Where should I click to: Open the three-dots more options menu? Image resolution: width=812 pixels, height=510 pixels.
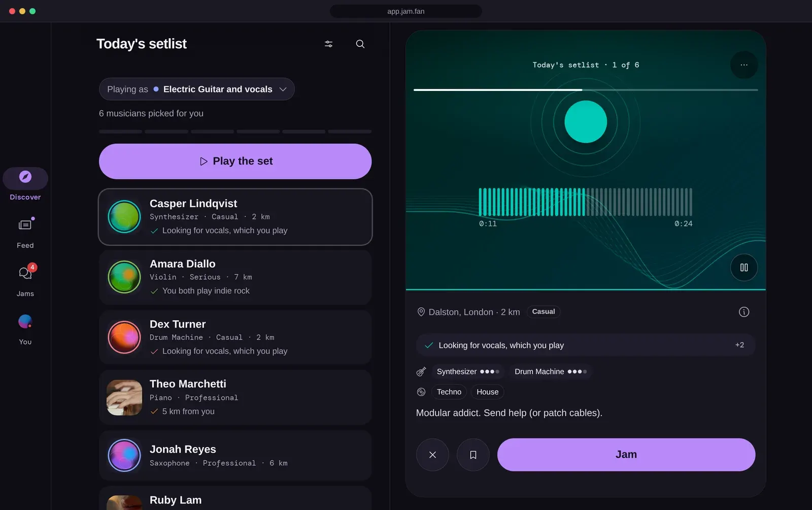point(744,65)
